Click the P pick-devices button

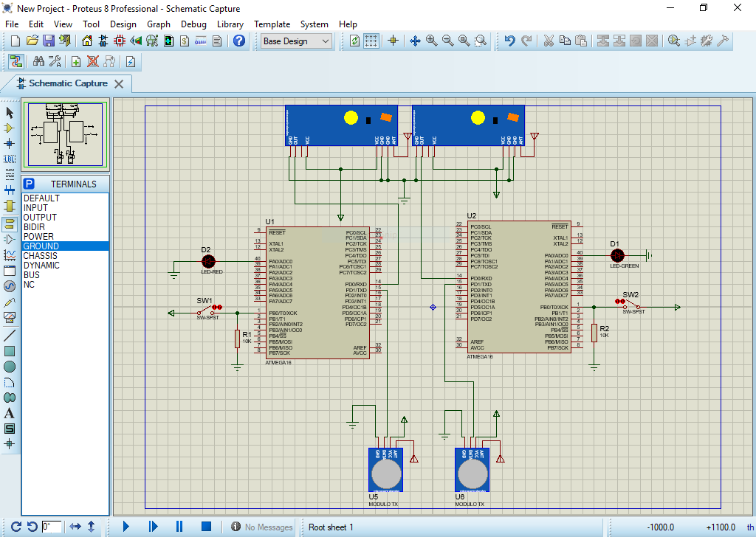[x=29, y=184]
